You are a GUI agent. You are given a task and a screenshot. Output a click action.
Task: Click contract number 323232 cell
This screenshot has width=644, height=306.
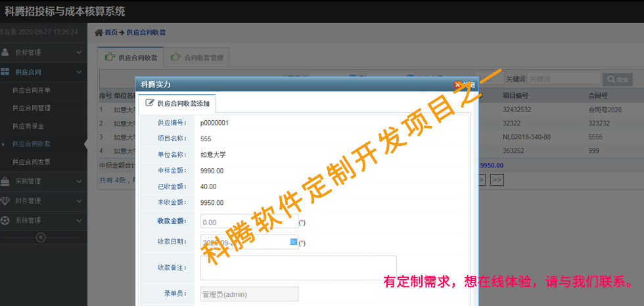tap(599, 123)
